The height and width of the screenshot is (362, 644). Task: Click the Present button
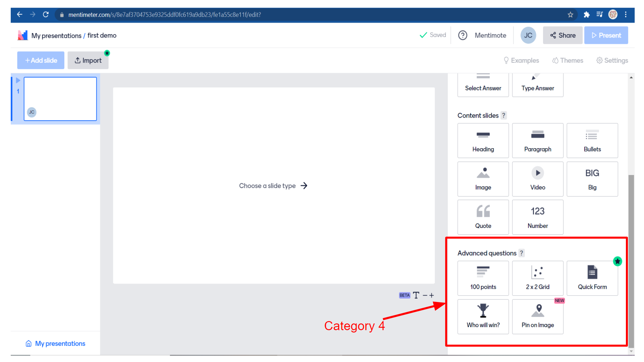(x=606, y=35)
